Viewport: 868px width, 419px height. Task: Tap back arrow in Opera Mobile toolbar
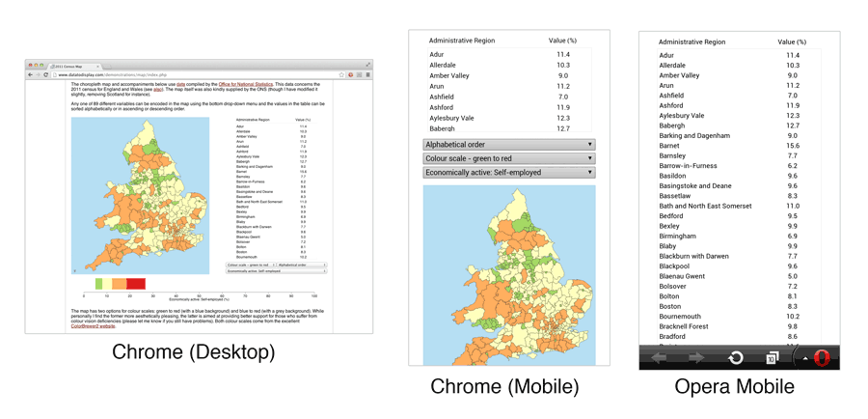pyautogui.click(x=659, y=358)
